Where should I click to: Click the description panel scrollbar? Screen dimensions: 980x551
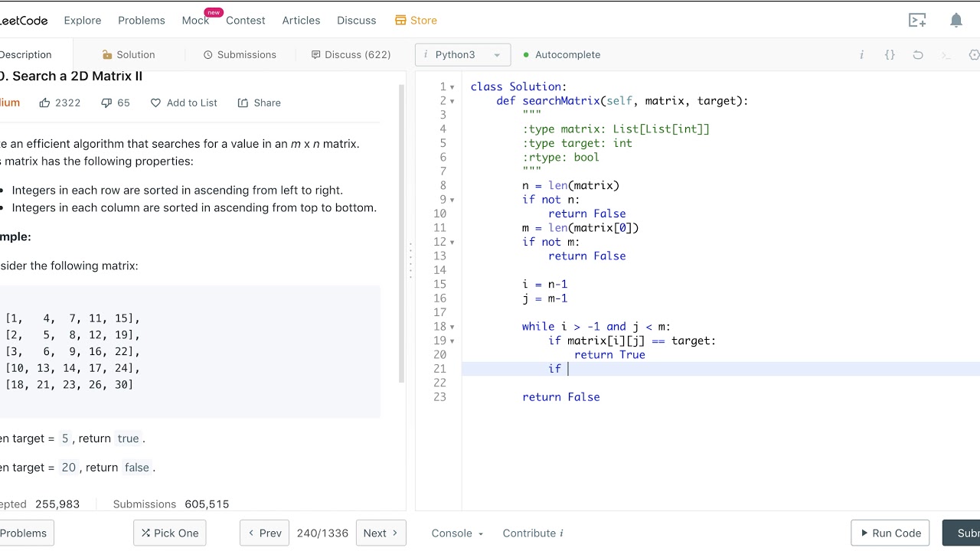401,233
